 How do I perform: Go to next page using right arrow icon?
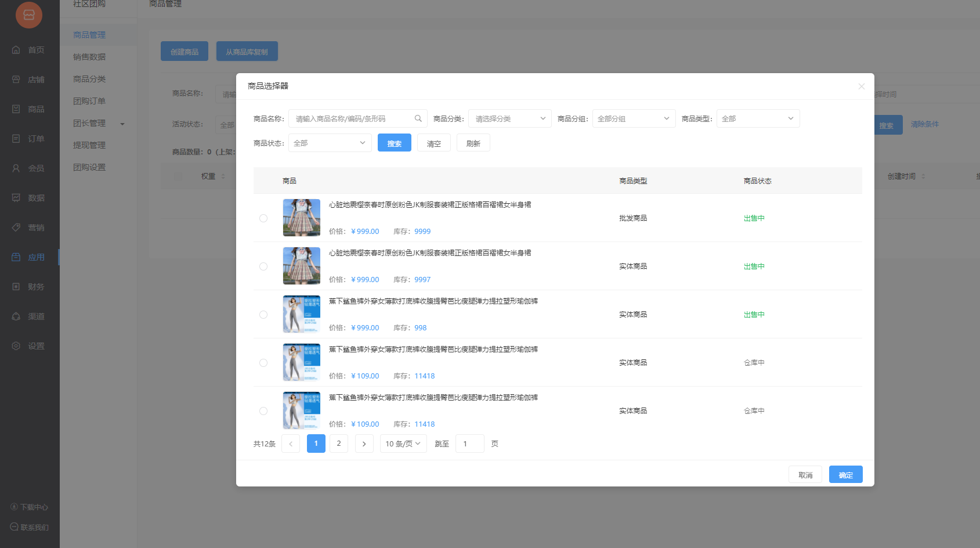[x=364, y=444]
